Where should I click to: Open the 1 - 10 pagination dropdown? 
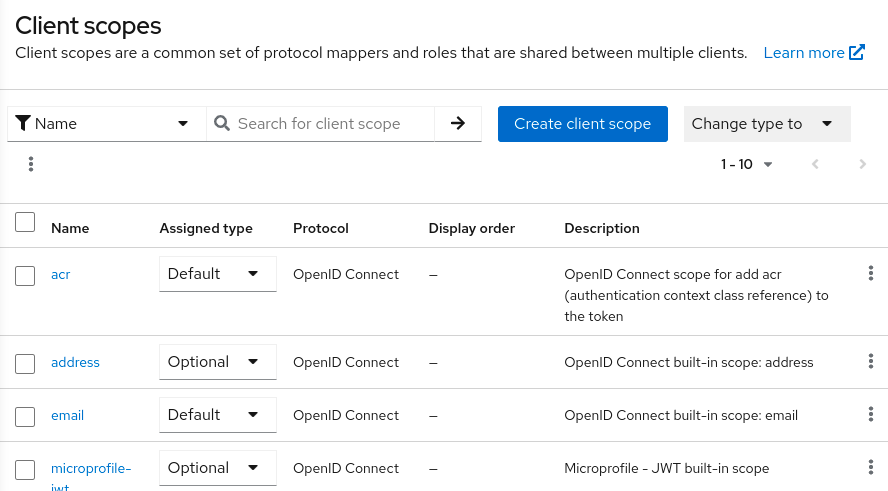click(746, 164)
